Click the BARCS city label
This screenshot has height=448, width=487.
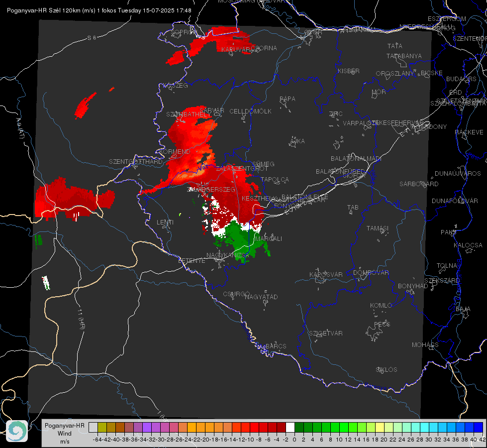276,346
